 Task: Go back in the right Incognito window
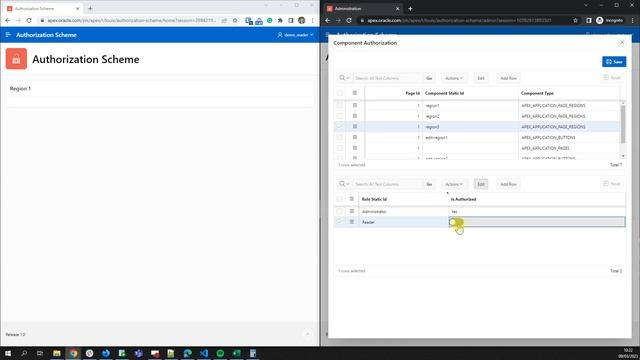[x=328, y=20]
